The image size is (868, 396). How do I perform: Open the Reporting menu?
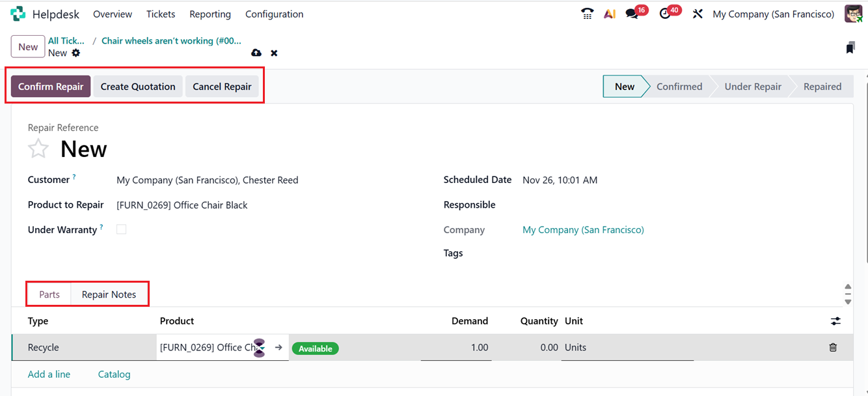pos(210,14)
